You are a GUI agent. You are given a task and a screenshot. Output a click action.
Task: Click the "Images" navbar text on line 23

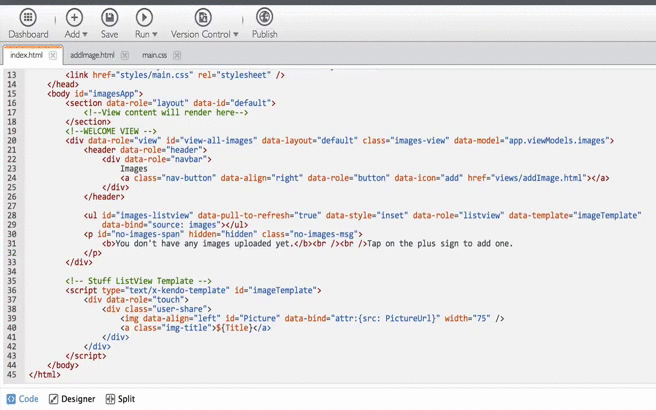[134, 169]
